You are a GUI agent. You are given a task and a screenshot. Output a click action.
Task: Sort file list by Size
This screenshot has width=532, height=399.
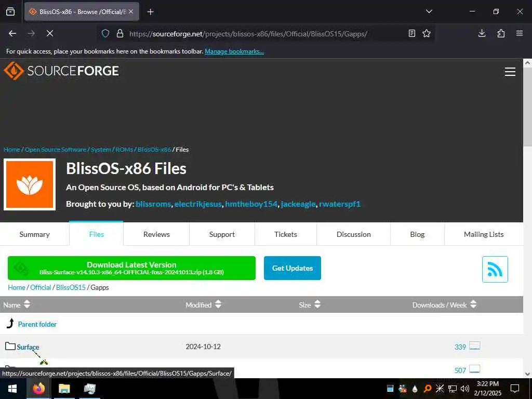point(310,304)
